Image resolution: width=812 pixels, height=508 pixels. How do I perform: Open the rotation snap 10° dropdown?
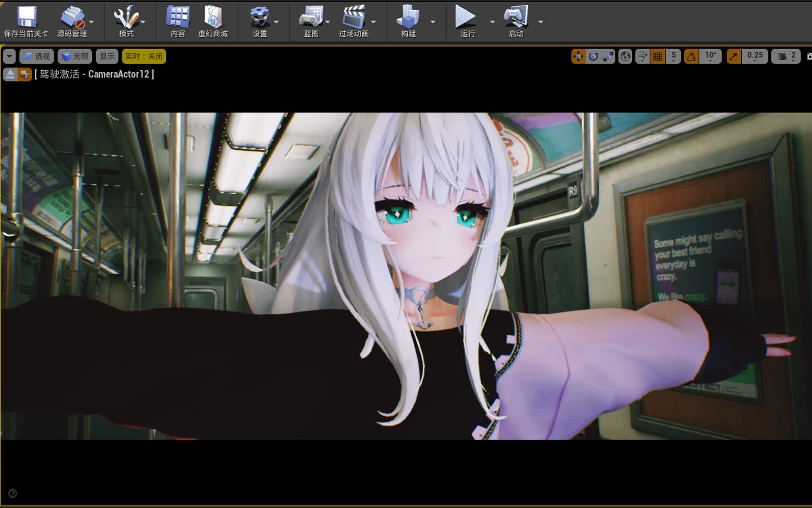710,56
